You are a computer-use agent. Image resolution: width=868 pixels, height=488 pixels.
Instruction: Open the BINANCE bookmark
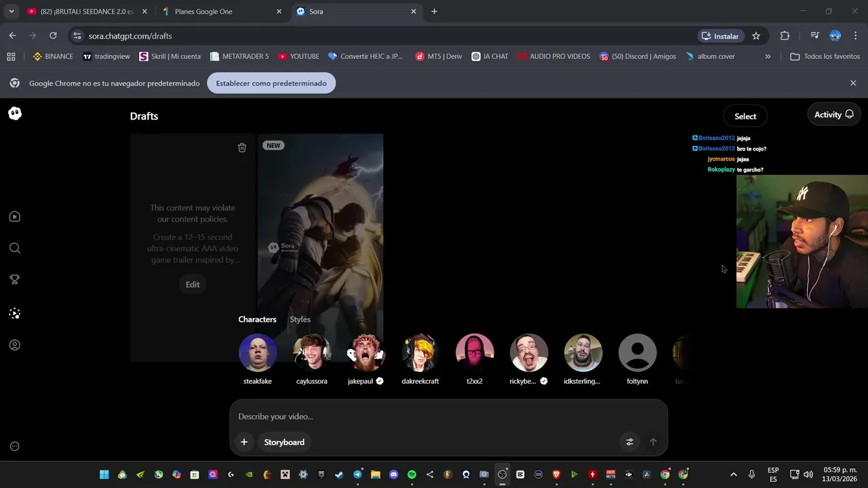coord(53,56)
